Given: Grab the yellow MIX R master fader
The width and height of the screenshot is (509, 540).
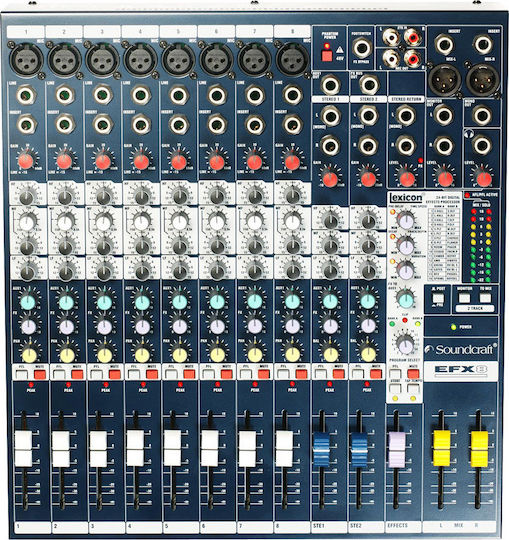Looking at the screenshot, I should [479, 448].
